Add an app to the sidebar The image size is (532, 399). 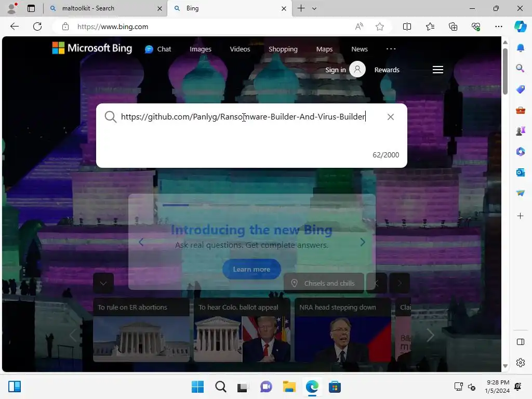521,216
